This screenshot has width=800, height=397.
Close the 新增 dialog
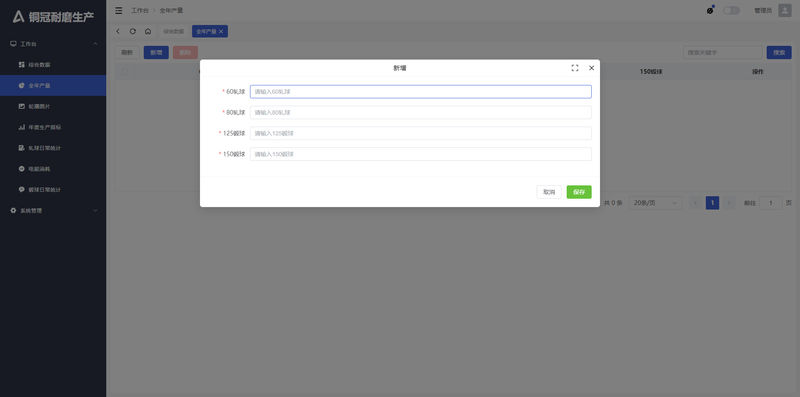591,68
